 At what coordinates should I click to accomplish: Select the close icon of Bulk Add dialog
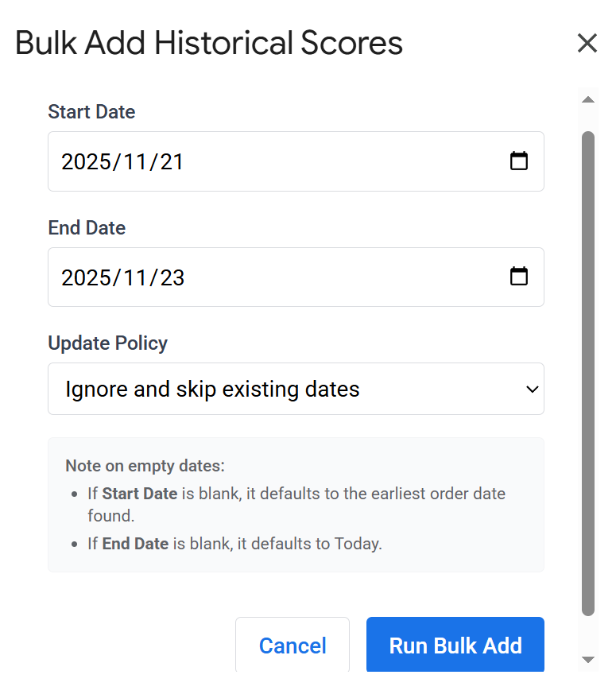point(587,44)
